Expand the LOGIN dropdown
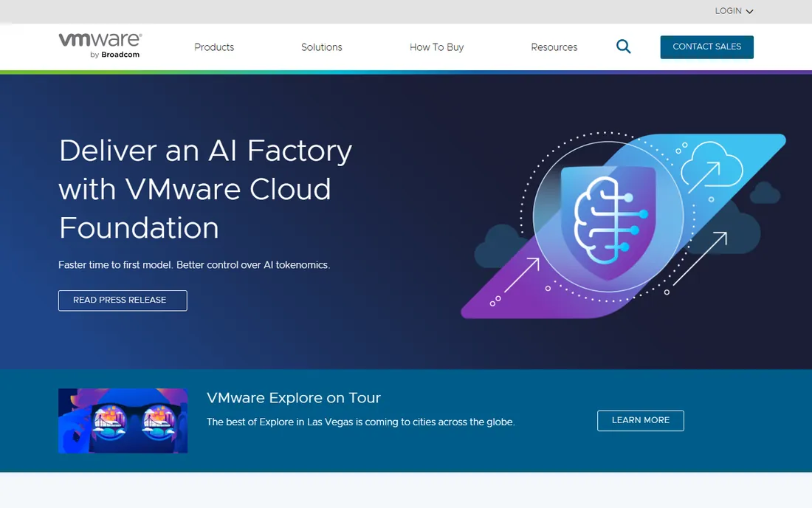This screenshot has height=508, width=812. 734,11
